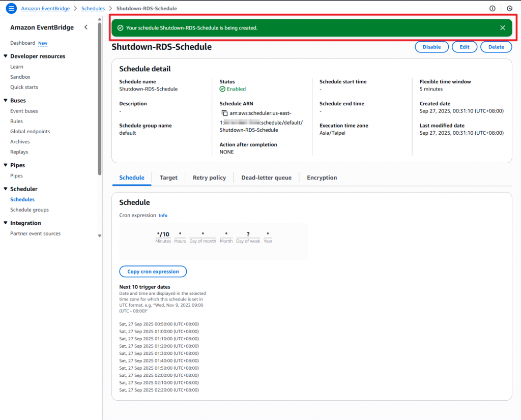Click the New badge beside Dashboard
The image size is (521, 420).
click(x=43, y=43)
